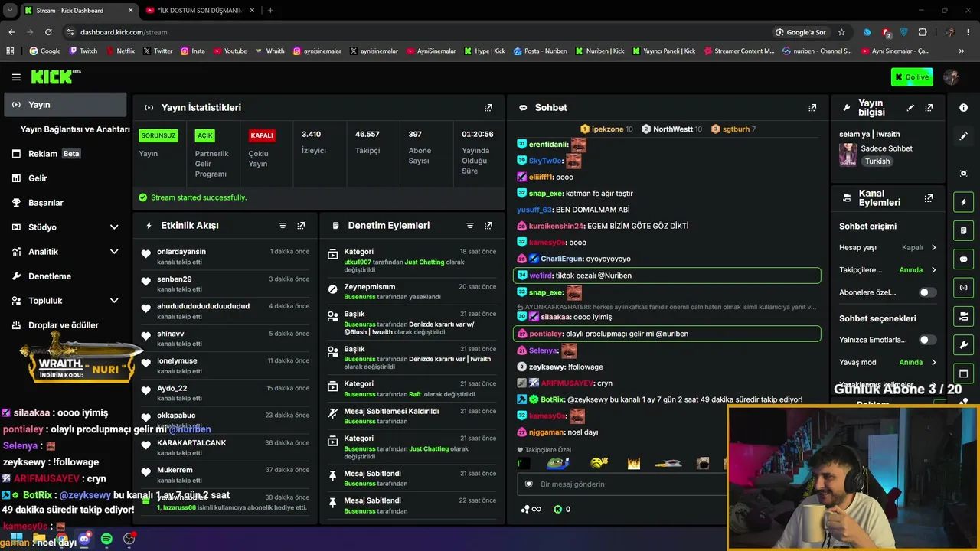Click the green Go live button
Viewport: 980px width, 551px height.
911,77
